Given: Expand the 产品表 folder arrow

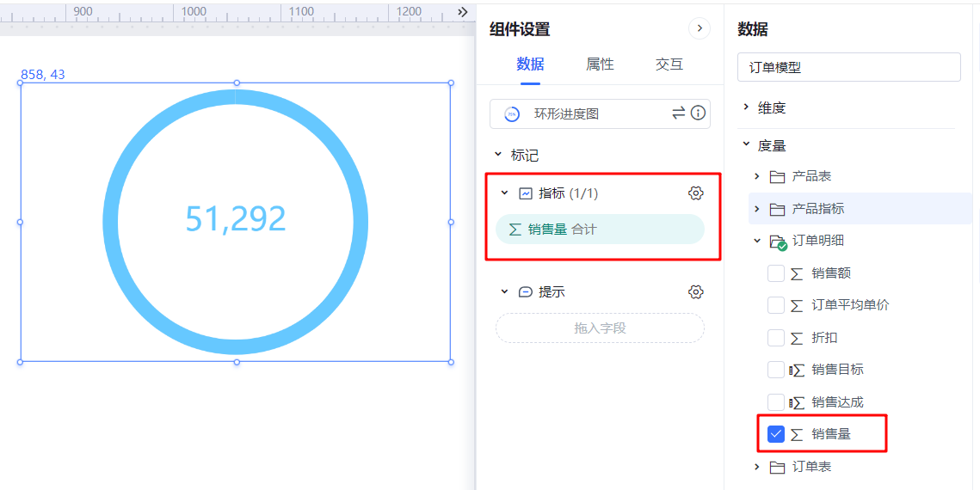Looking at the screenshot, I should [757, 176].
